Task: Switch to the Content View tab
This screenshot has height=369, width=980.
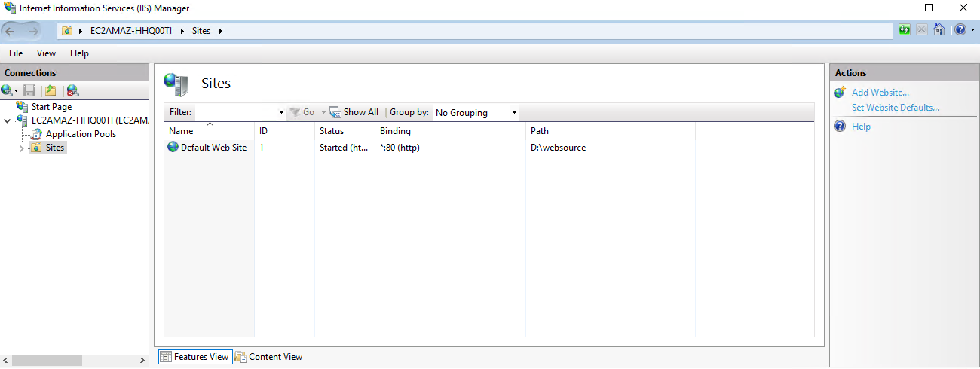Action: click(x=269, y=357)
